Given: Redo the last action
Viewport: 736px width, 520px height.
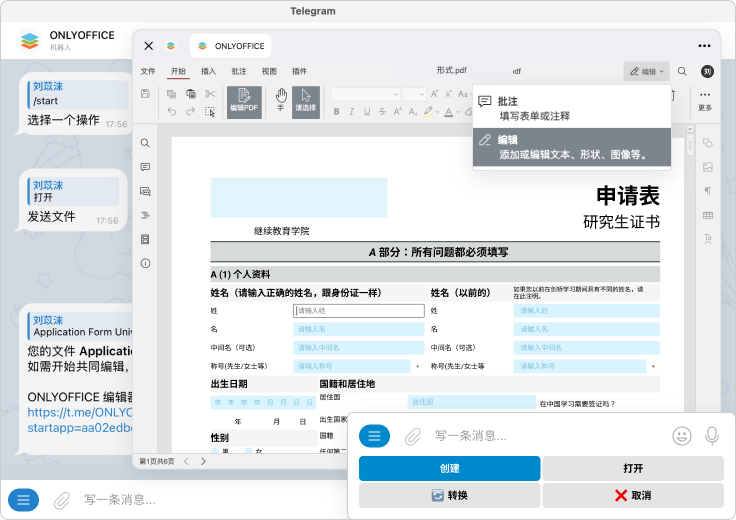Looking at the screenshot, I should [x=191, y=112].
